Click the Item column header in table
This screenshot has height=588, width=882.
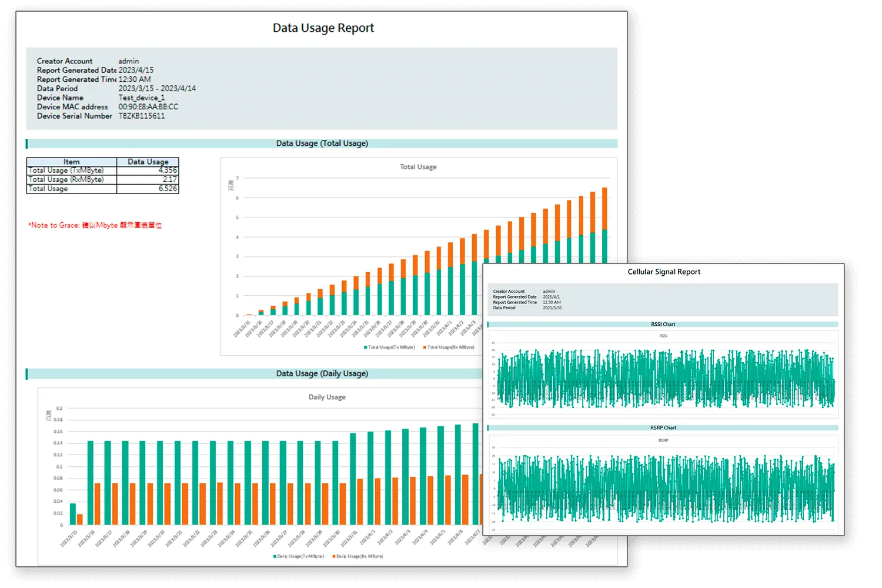point(71,162)
